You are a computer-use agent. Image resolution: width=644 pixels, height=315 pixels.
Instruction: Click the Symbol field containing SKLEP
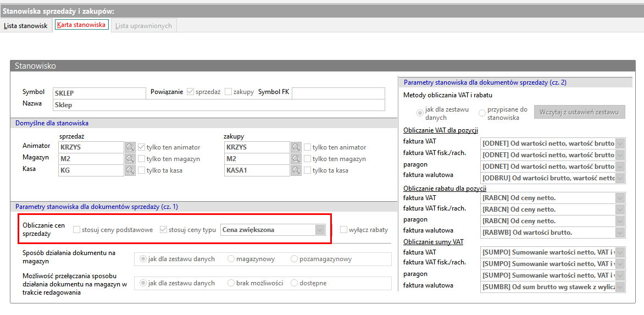pyautogui.click(x=99, y=93)
